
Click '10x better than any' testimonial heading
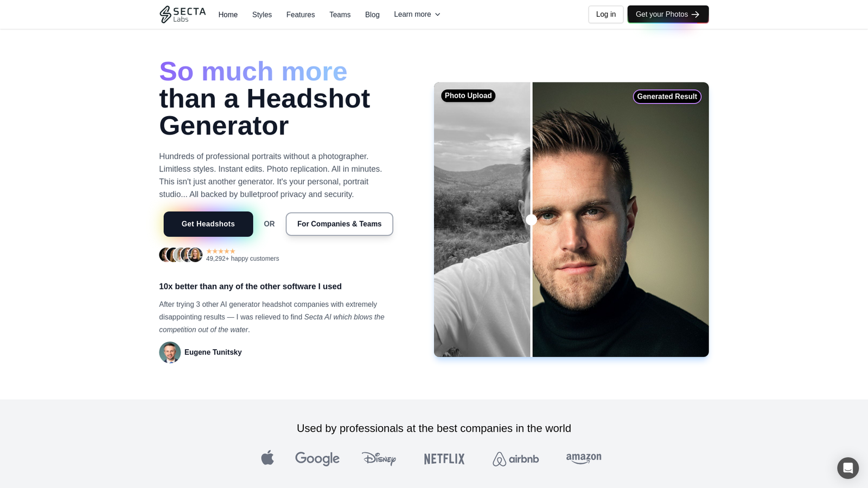tap(250, 286)
